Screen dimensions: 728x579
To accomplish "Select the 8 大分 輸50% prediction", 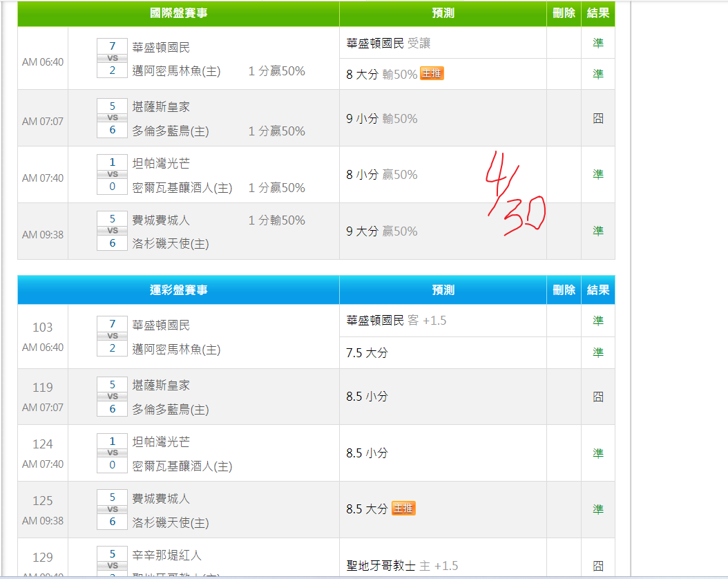I will [382, 75].
